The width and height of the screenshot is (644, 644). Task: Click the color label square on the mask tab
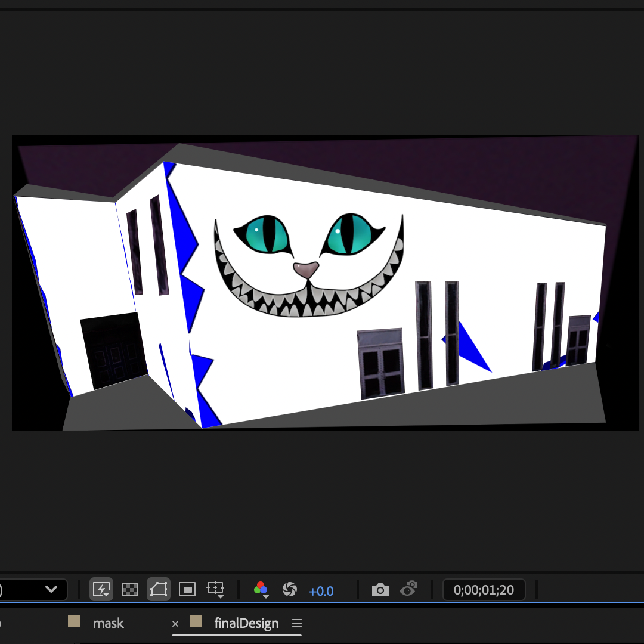(73, 623)
